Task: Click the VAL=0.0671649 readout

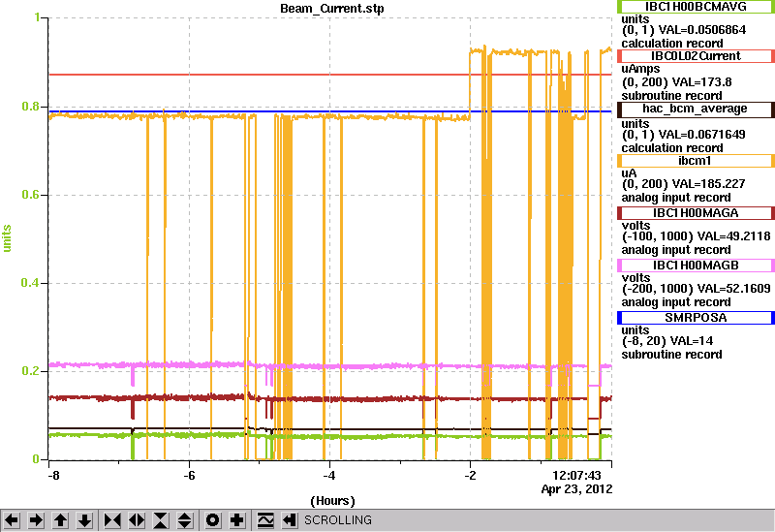Action: point(702,135)
